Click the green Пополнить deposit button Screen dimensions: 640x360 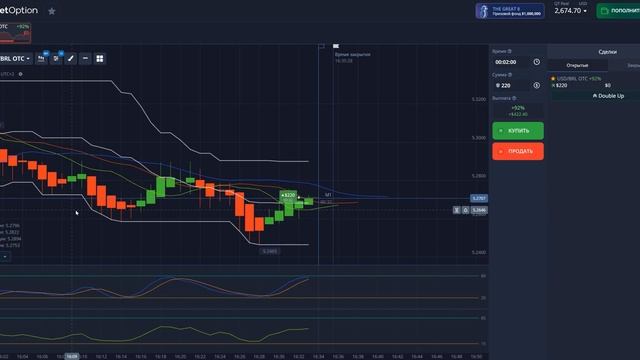[618, 11]
